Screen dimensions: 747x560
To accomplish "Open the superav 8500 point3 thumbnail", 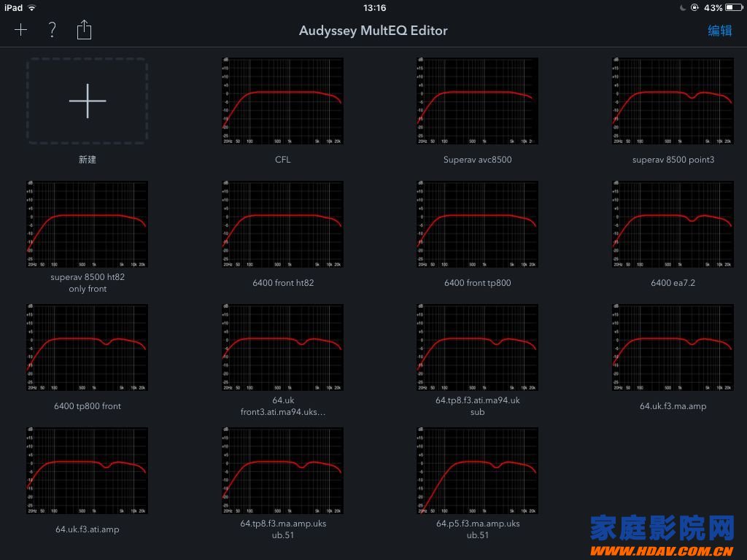I will coord(673,101).
